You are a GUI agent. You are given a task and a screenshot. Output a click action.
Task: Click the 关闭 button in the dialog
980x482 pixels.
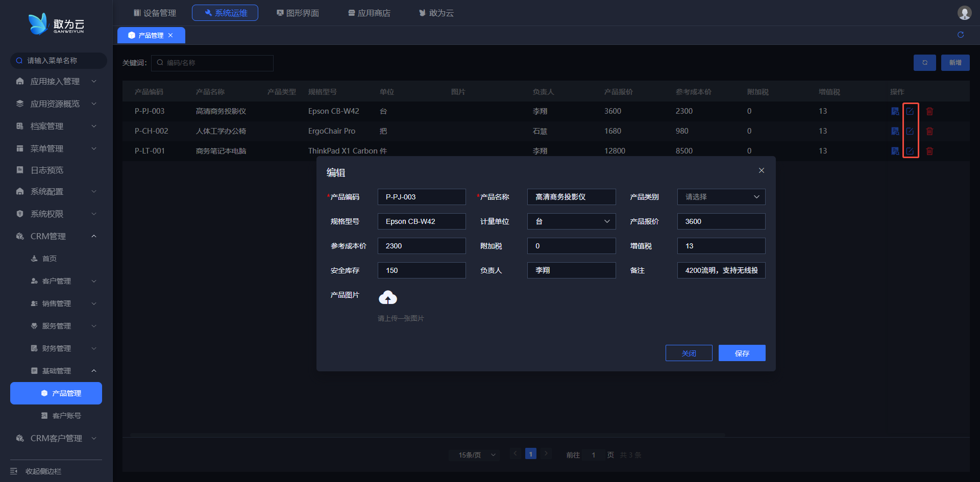pos(689,353)
